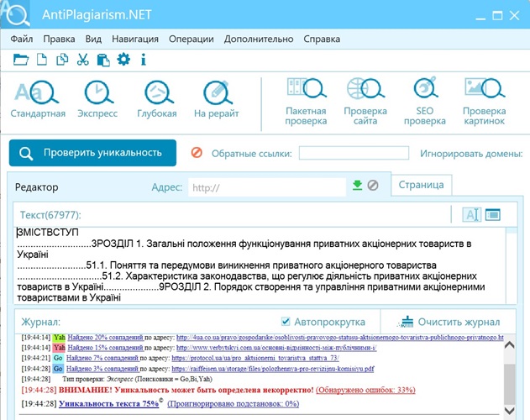Copy text using the copy toolbar icon
The width and height of the screenshot is (530, 420).
[62, 60]
